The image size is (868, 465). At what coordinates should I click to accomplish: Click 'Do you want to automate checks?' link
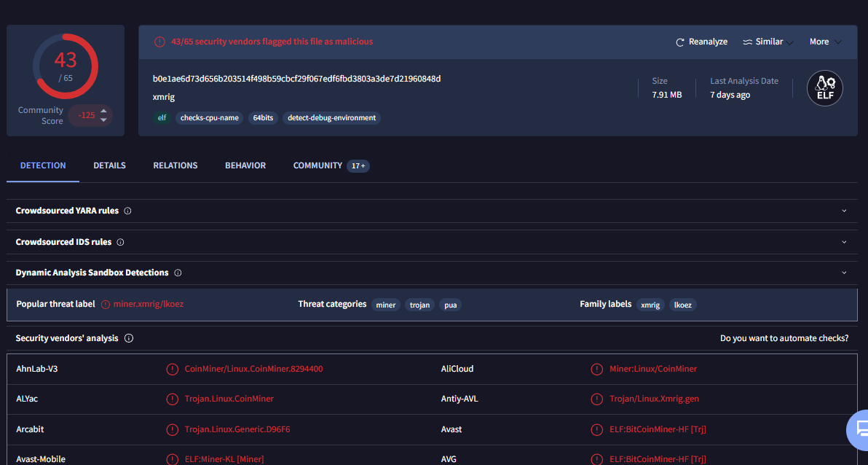784,338
